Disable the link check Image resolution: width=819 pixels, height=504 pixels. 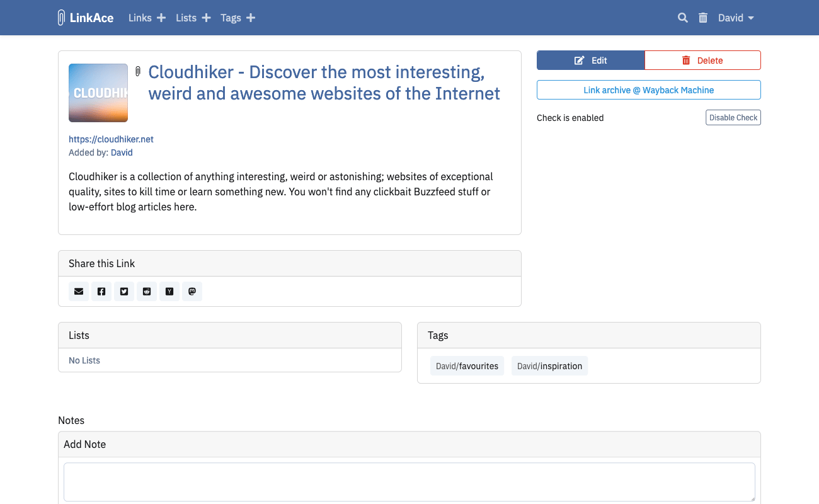[x=733, y=118]
